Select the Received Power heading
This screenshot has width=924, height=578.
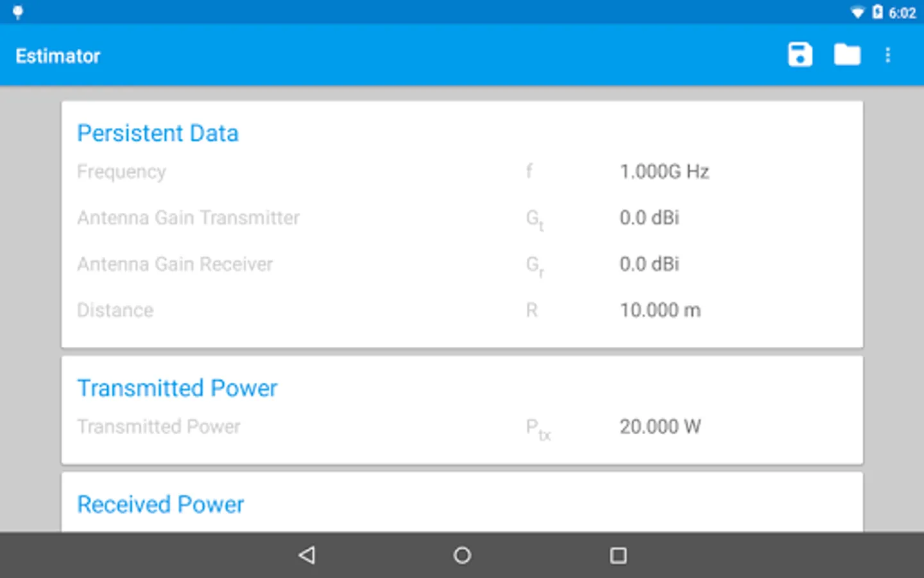(160, 504)
